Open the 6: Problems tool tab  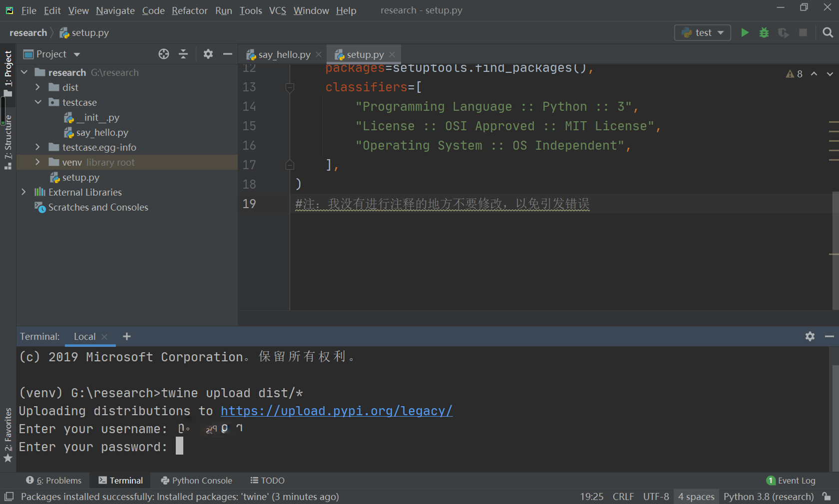click(x=53, y=481)
